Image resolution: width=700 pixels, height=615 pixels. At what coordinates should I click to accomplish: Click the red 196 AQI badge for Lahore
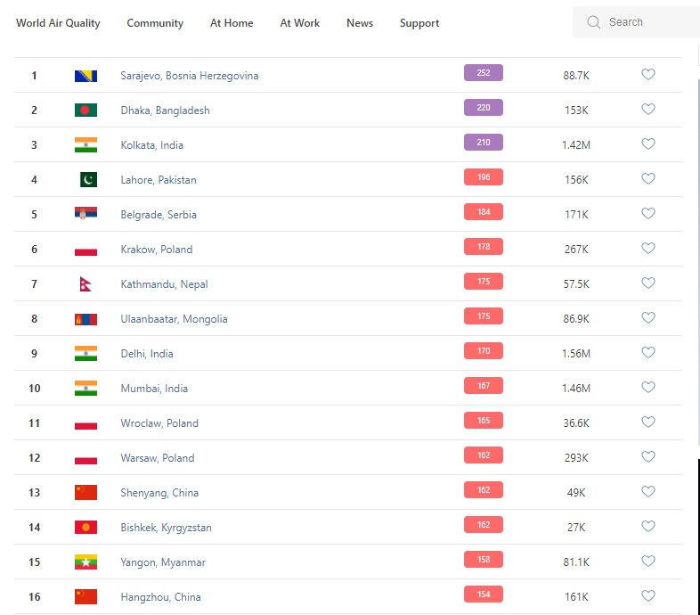tap(484, 177)
